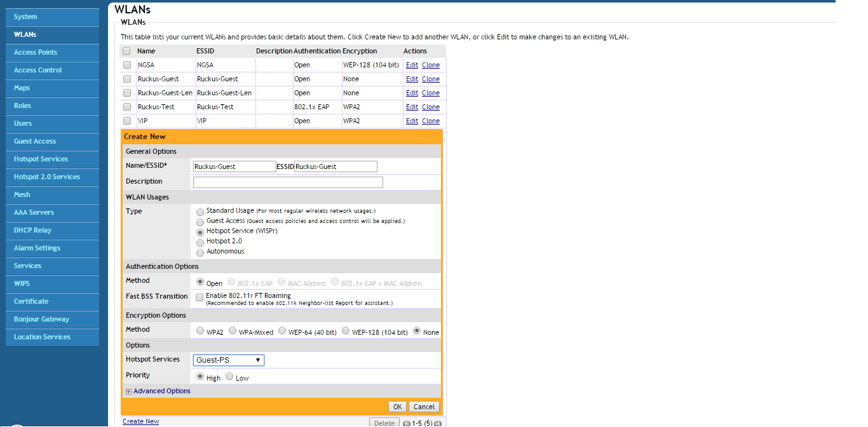The width and height of the screenshot is (868, 427).
Task: Select the Autonomous type
Action: [x=201, y=252]
